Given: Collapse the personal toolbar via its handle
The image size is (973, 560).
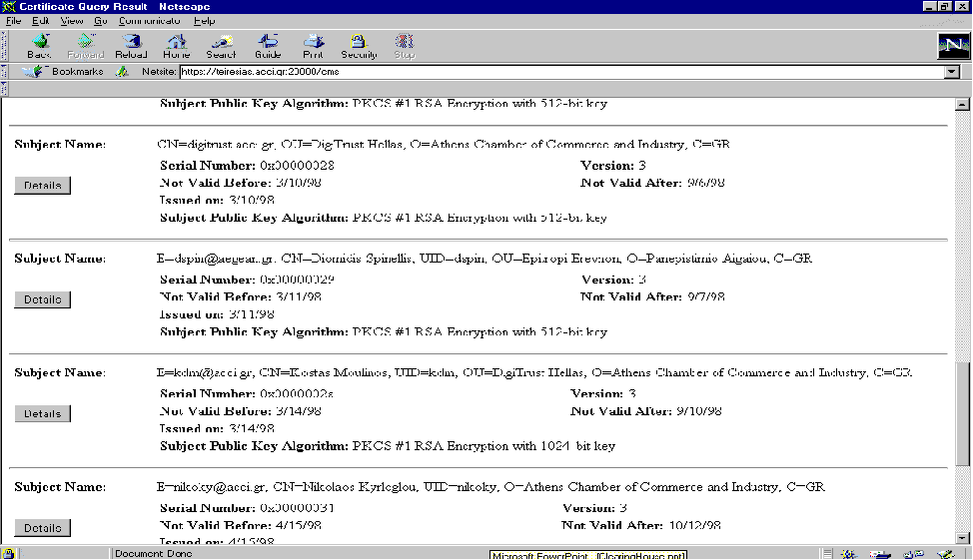Looking at the screenshot, I should [4, 88].
